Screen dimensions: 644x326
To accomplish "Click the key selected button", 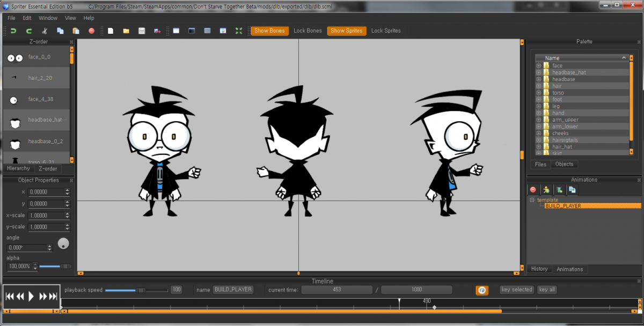I will pyautogui.click(x=516, y=290).
